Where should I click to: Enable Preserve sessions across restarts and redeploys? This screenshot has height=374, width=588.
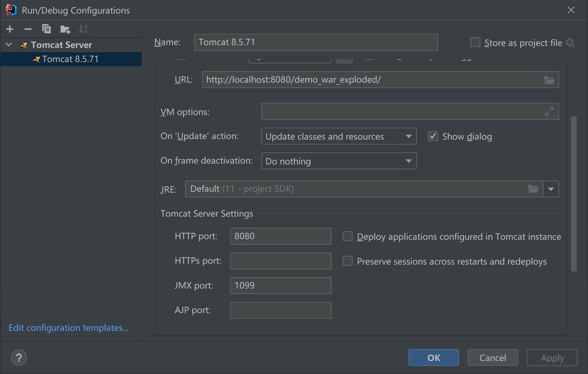(347, 261)
